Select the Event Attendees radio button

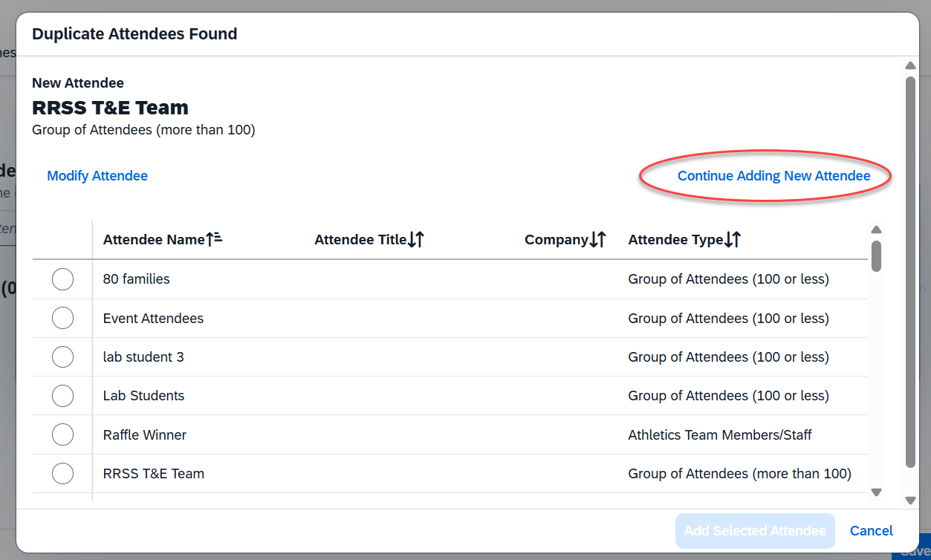tap(62, 318)
